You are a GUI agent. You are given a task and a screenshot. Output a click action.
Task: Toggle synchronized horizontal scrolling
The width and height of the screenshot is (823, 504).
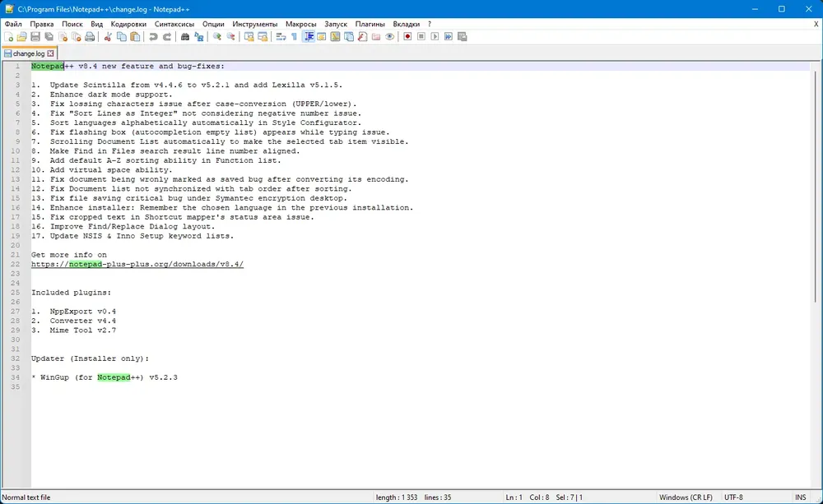263,37
